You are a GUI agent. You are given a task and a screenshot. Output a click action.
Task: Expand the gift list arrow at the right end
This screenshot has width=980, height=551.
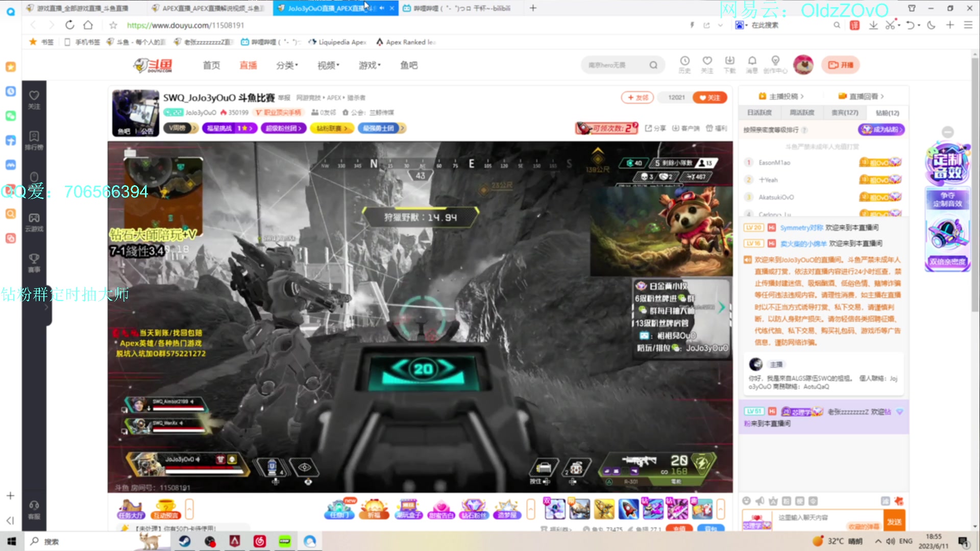(721, 509)
